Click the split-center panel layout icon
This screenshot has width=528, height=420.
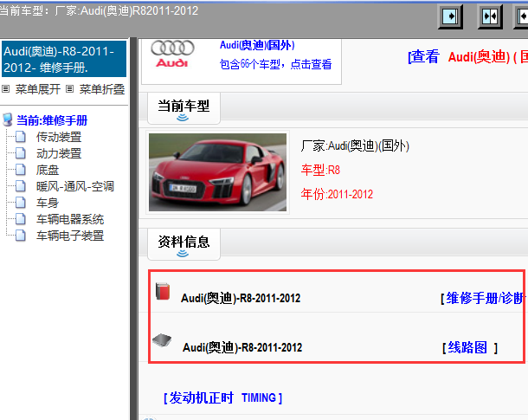coord(490,16)
